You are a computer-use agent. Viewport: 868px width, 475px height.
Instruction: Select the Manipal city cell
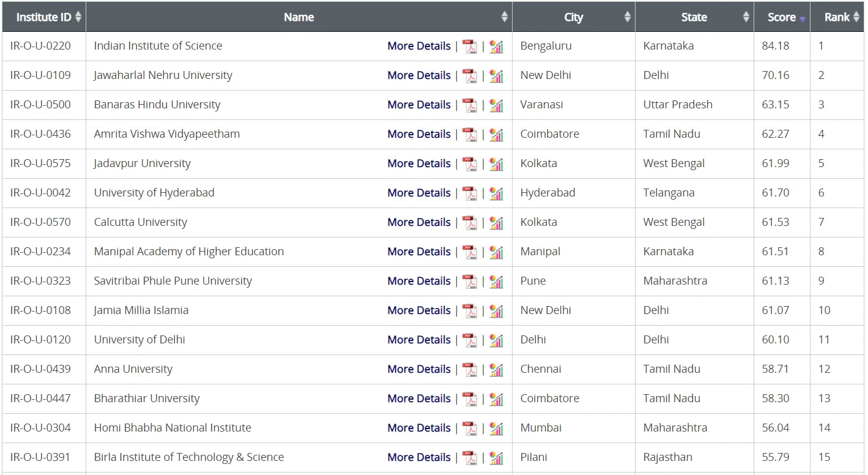(x=574, y=252)
